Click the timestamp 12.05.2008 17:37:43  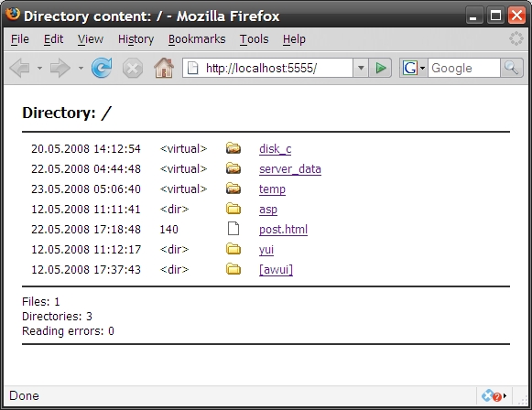[86, 270]
